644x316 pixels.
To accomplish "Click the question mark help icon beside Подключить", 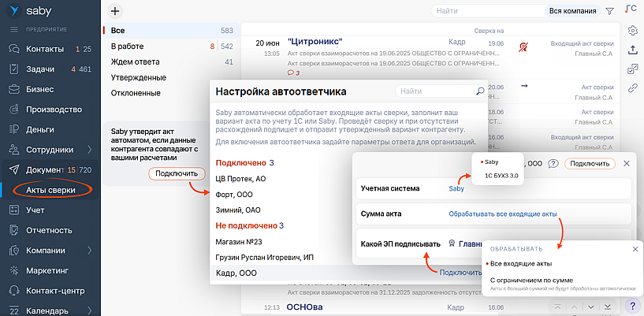I will (553, 163).
